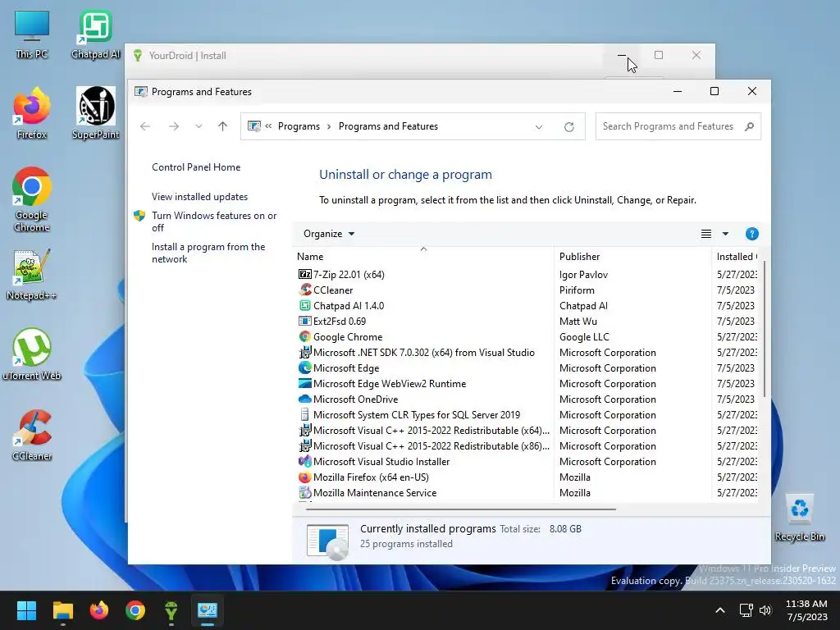
Task: Sort programs by the Publisher column
Action: [632, 257]
